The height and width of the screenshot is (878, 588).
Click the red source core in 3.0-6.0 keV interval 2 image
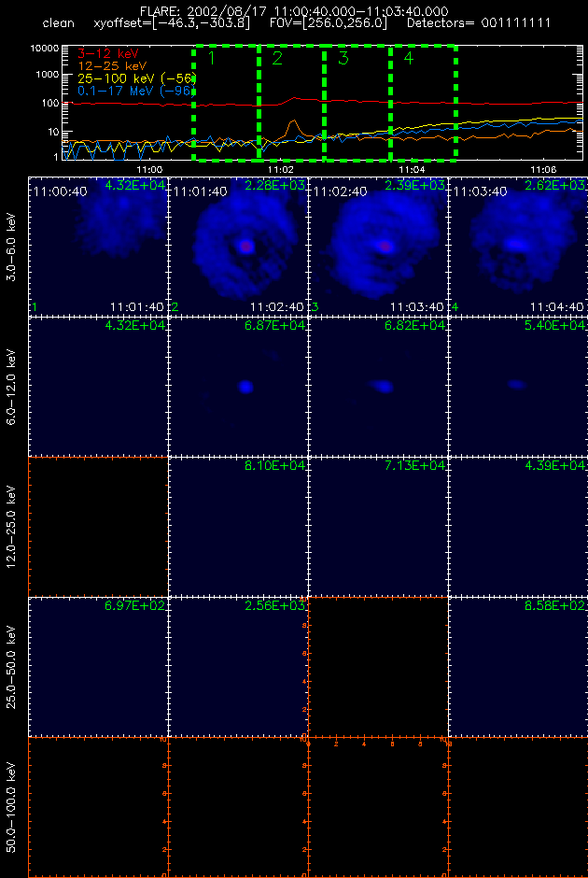click(x=245, y=246)
